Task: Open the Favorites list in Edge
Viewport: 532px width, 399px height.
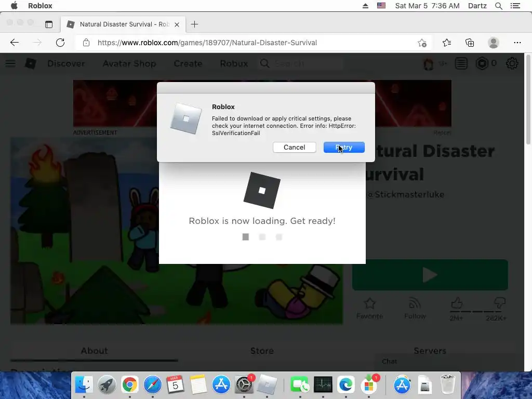Action: (446, 43)
